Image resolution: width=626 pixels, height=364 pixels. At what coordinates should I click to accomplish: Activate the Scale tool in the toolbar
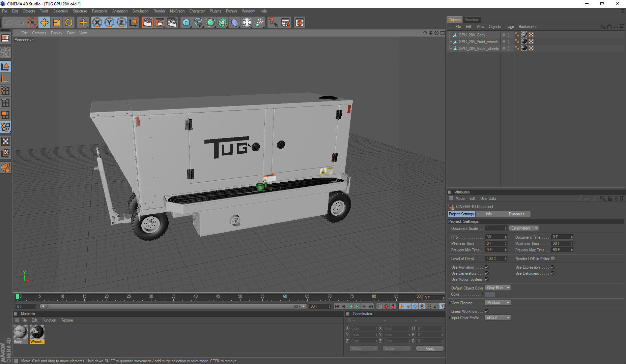57,23
